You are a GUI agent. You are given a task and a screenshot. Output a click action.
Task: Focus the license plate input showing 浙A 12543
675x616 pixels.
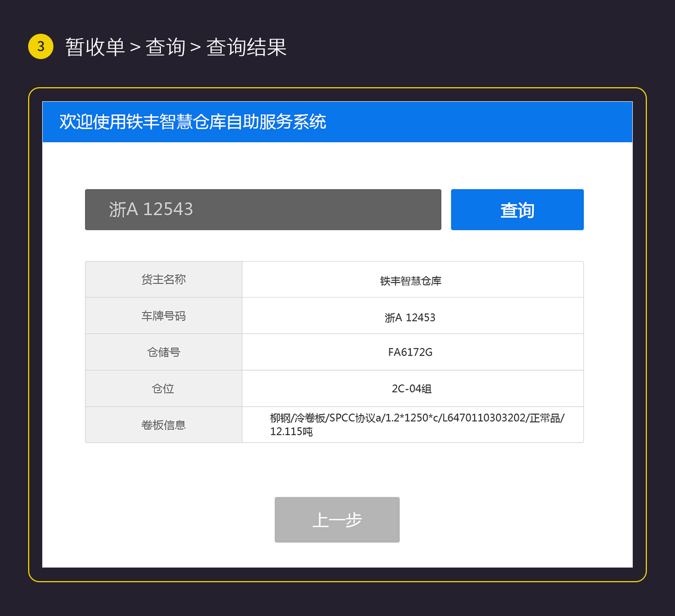[x=263, y=210]
